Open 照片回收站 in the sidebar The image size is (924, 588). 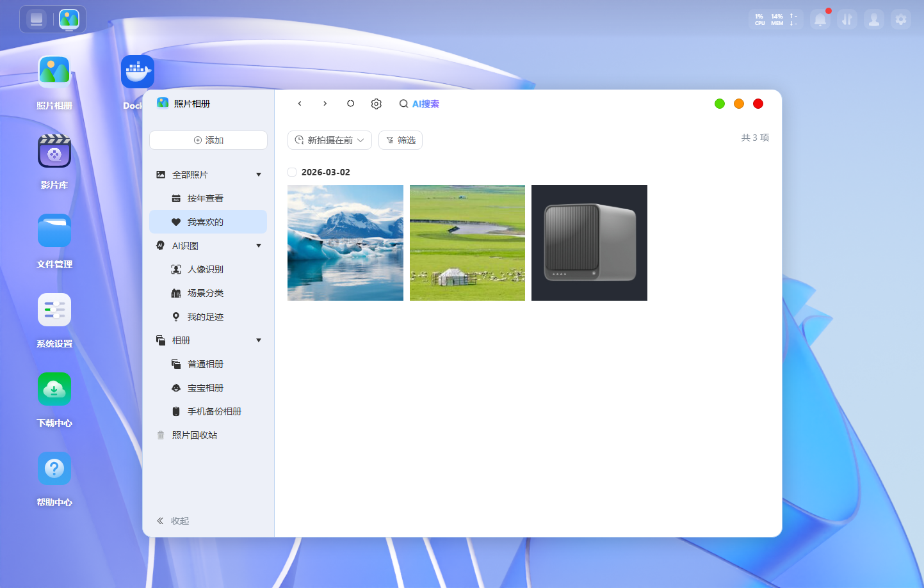click(x=208, y=435)
